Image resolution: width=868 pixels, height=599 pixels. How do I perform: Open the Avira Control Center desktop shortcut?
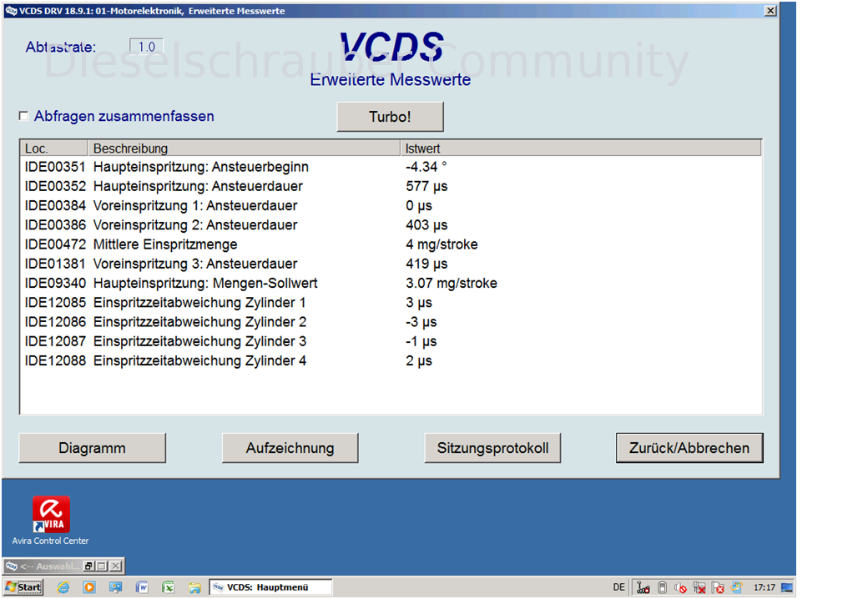50,521
